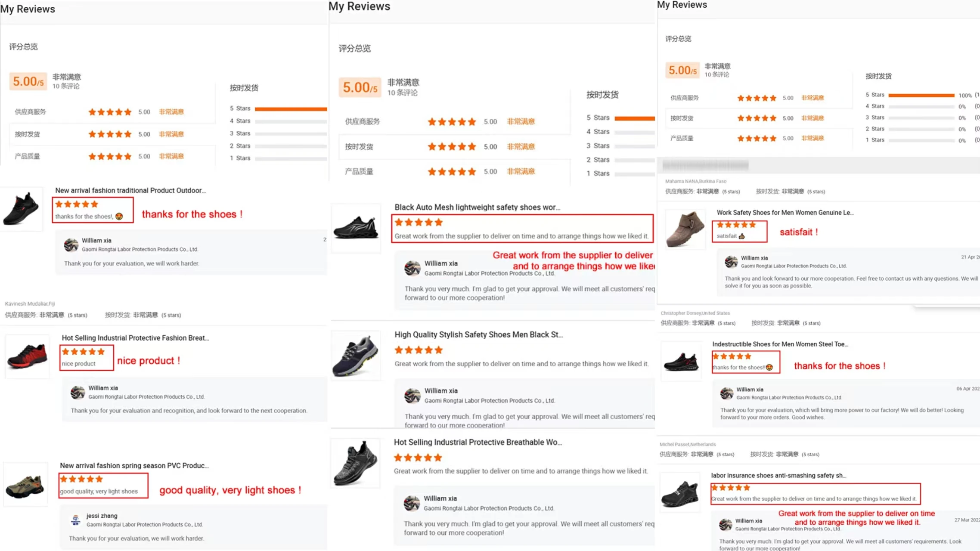Click the stars above 'good quality, very light shoes'
The image size is (980, 551).
click(81, 479)
